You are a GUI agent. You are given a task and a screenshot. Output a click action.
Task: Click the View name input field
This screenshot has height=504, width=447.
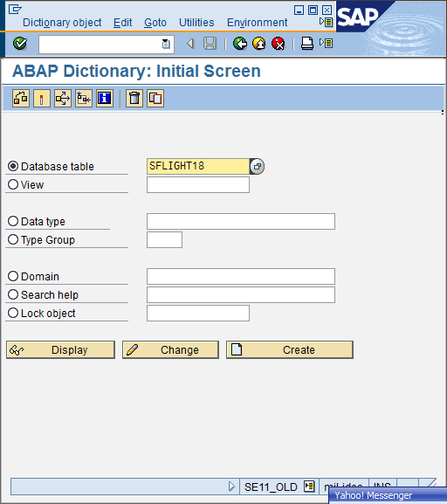(x=198, y=184)
